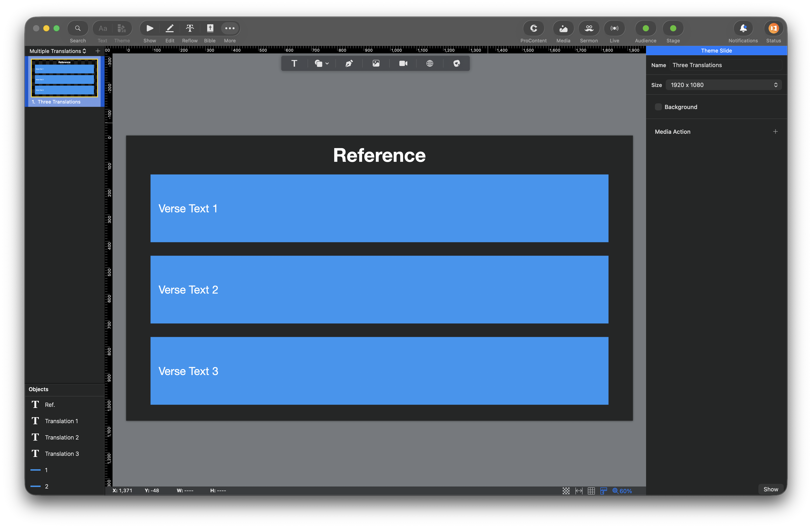Open the Media bin
The height and width of the screenshot is (528, 812).
pos(563,28)
